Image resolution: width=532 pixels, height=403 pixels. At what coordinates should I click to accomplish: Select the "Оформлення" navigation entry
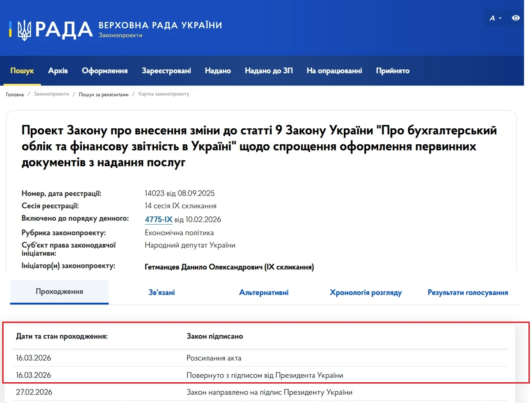click(x=104, y=70)
